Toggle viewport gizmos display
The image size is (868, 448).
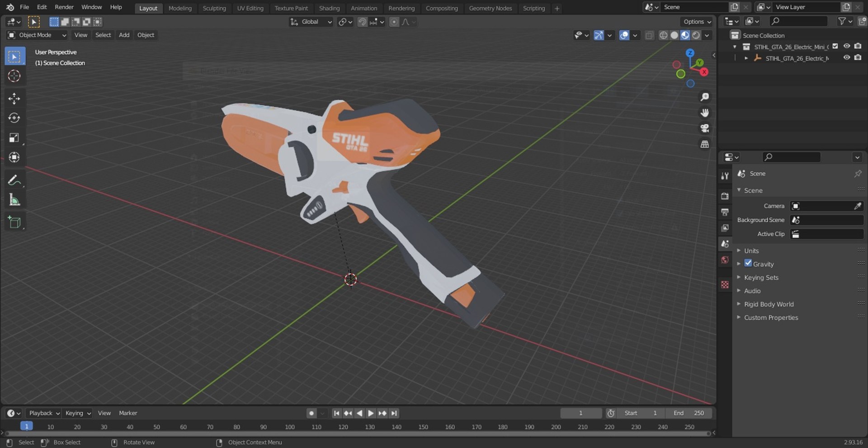point(599,35)
